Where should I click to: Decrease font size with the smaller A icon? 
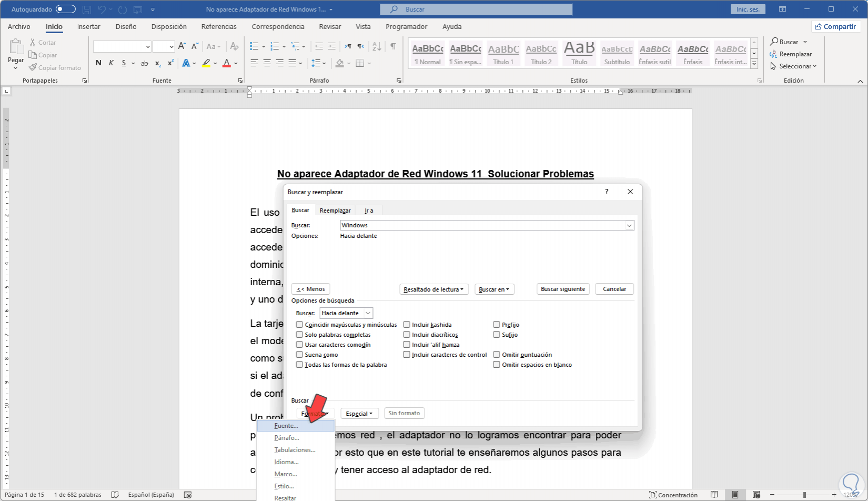[x=195, y=46]
